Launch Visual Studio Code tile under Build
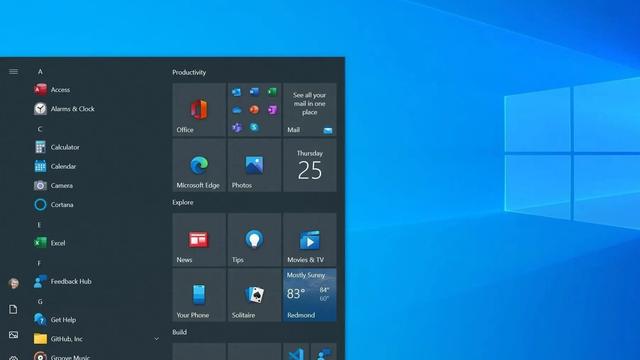The width and height of the screenshot is (640, 360). 296,352
